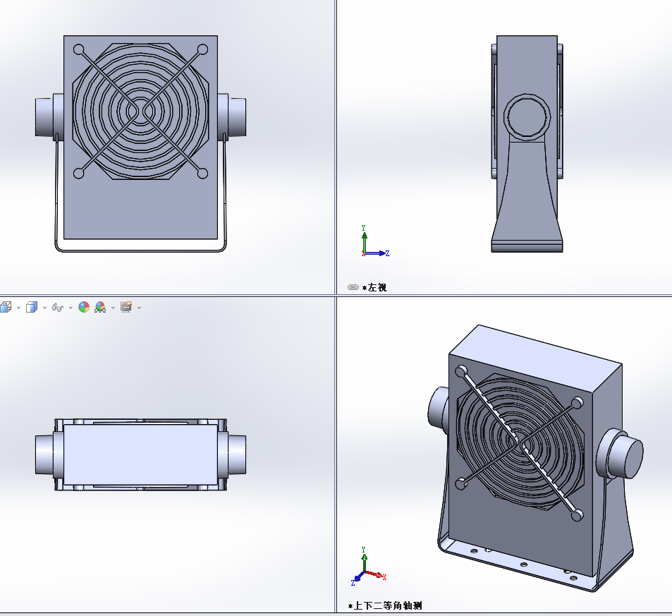Expand the View Orientation dropdown arrow
The image size is (672, 616).
pos(17,308)
